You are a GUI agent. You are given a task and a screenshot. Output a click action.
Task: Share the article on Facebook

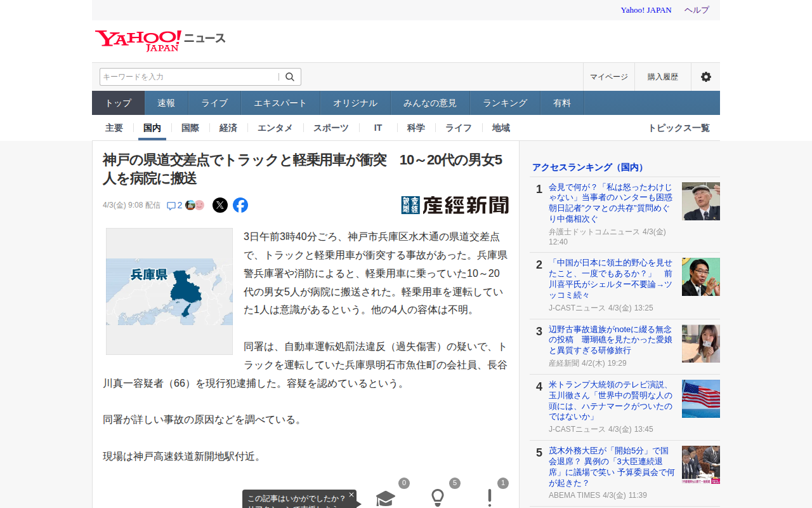click(x=240, y=205)
